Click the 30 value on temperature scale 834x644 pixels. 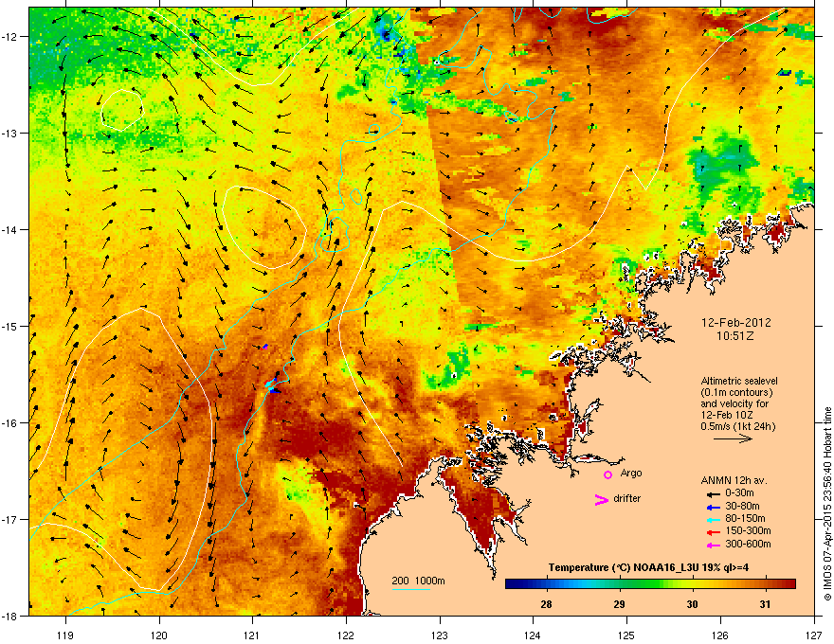pos(692,604)
